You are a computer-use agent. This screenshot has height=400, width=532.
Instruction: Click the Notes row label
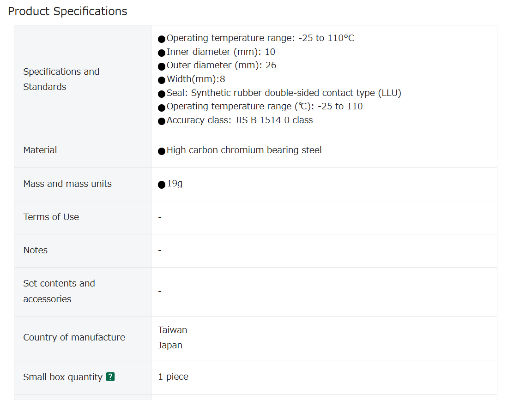tap(35, 250)
